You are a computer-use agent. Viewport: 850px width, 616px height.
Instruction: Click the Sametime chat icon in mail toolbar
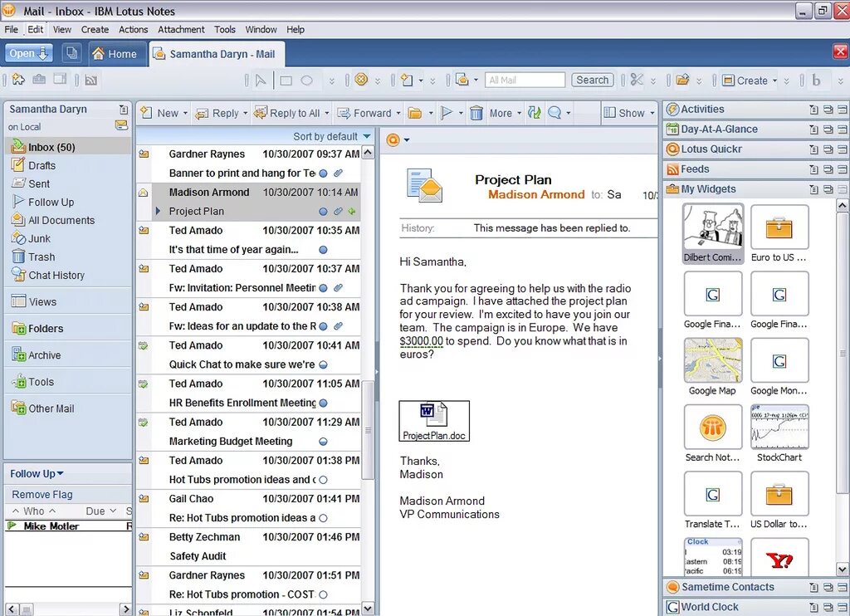[554, 113]
